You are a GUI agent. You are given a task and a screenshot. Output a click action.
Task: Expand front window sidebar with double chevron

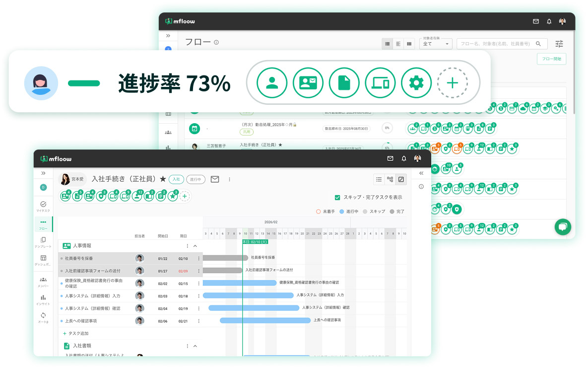[x=43, y=173]
